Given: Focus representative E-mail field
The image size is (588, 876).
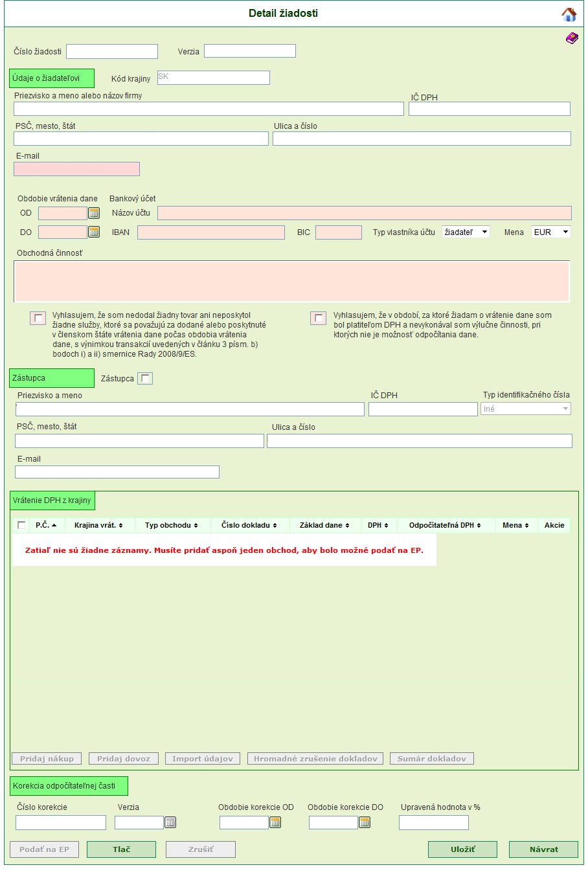Looking at the screenshot, I should 117,472.
